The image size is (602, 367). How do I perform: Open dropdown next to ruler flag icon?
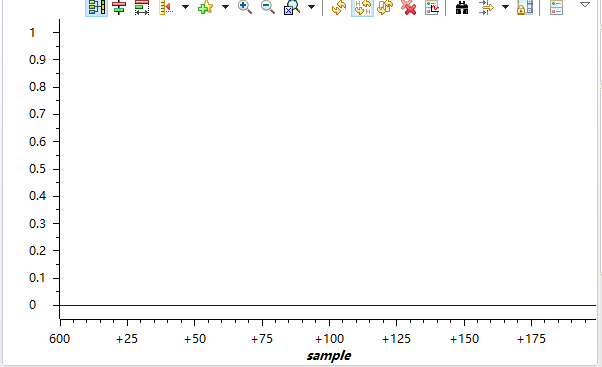tap(185, 7)
